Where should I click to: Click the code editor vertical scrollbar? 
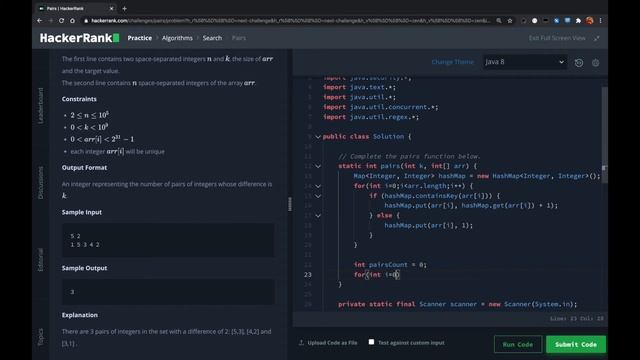604,135
